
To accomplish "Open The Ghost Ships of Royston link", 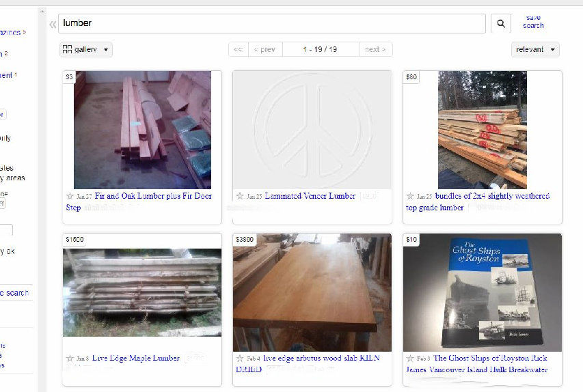I will coord(477,364).
